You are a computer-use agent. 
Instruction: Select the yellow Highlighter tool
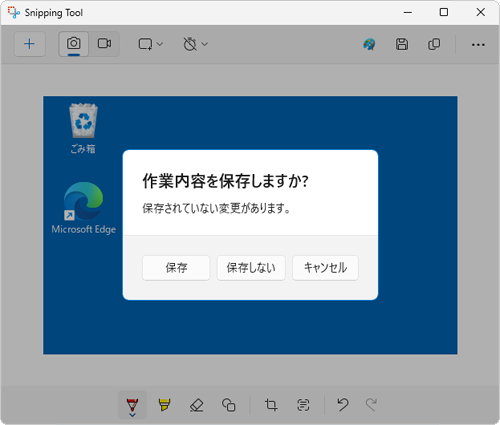click(164, 405)
